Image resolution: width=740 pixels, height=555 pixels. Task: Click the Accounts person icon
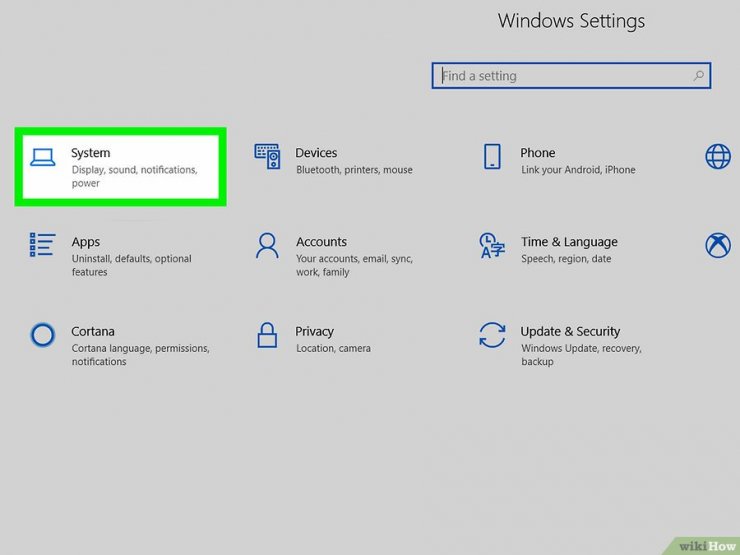tap(267, 245)
